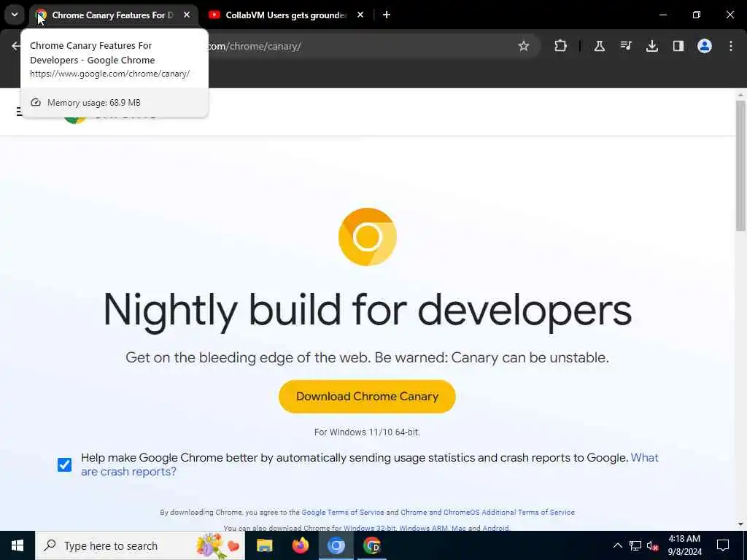The height and width of the screenshot is (560, 747).
Task: Open the notification center icon
Action: tap(723, 545)
